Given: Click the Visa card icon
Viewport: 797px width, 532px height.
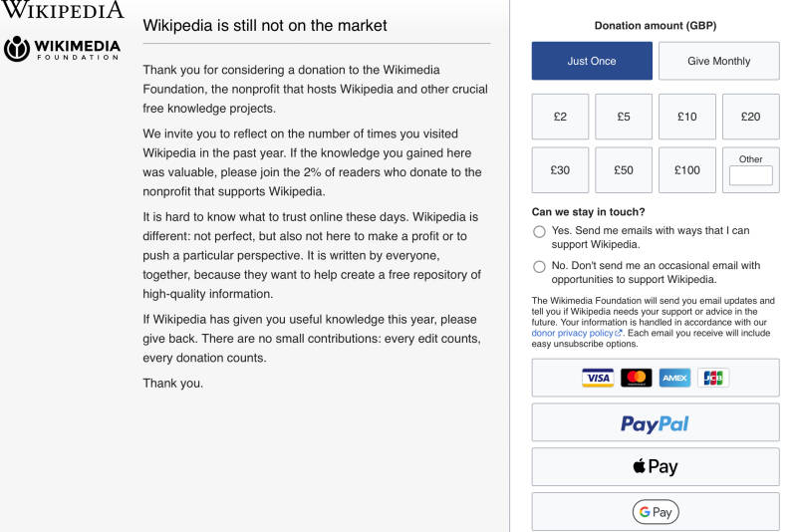Looking at the screenshot, I should click(x=598, y=378).
